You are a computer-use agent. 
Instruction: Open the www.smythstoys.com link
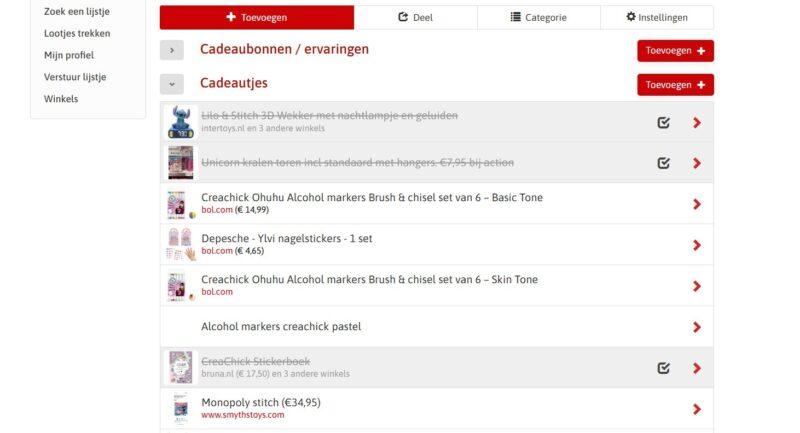242,414
